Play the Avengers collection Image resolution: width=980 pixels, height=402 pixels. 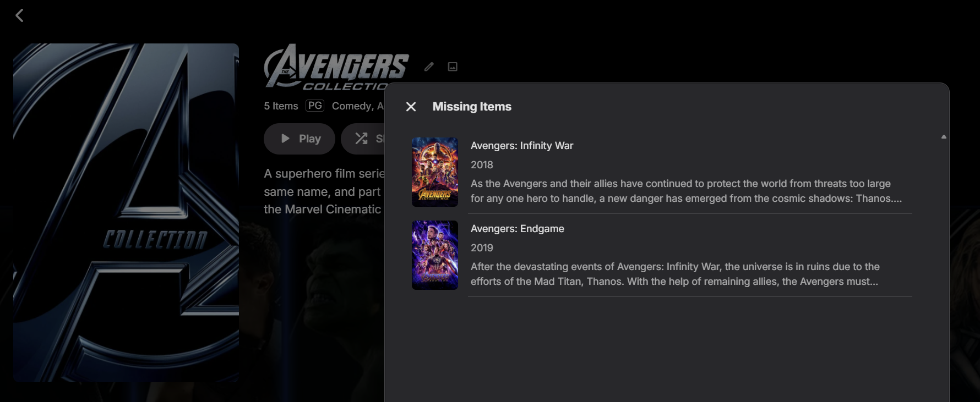(300, 139)
